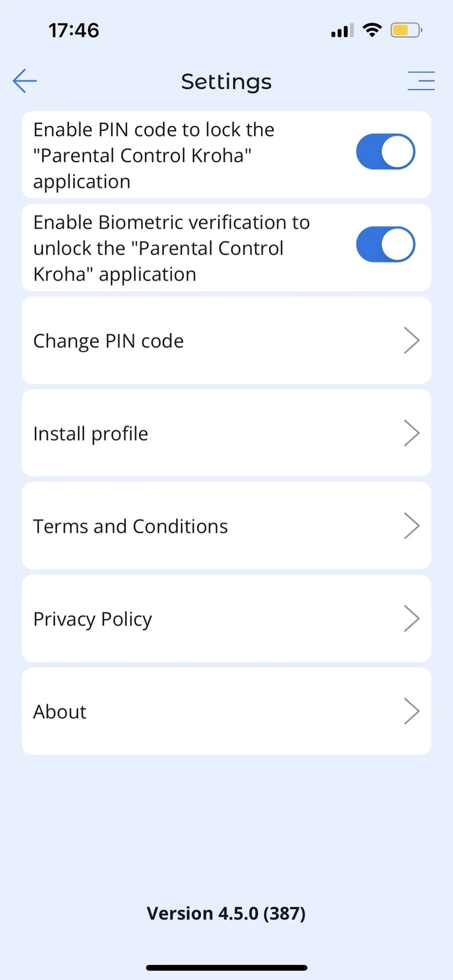453x980 pixels.
Task: Disable the PIN code lock toggle
Action: [385, 151]
